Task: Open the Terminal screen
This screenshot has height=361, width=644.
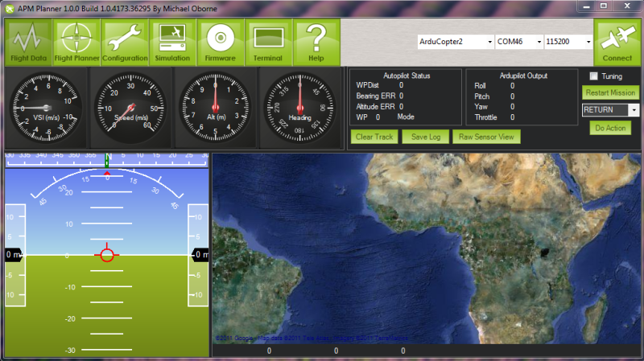Action: (267, 42)
